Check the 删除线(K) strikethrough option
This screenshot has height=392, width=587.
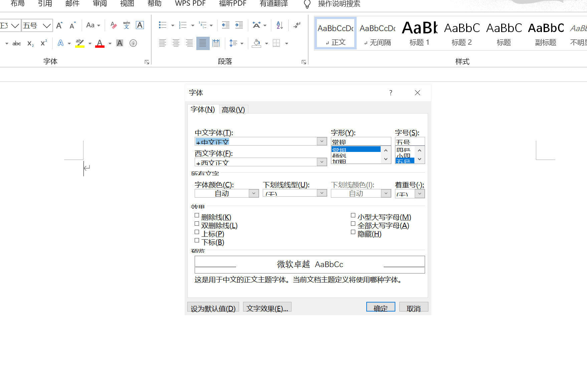[197, 216]
